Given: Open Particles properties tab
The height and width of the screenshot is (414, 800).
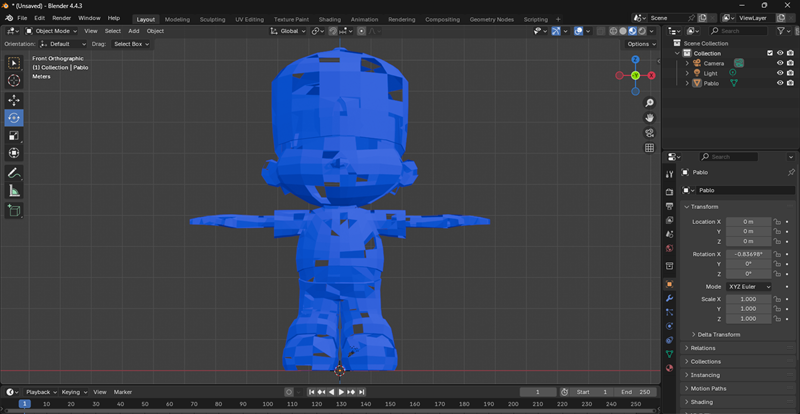Looking at the screenshot, I should pyautogui.click(x=670, y=312).
